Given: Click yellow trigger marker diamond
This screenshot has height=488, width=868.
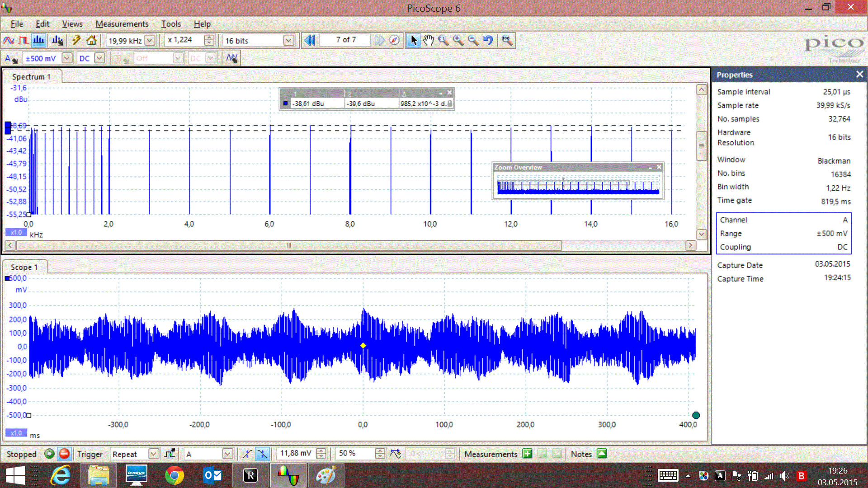Looking at the screenshot, I should click(363, 346).
